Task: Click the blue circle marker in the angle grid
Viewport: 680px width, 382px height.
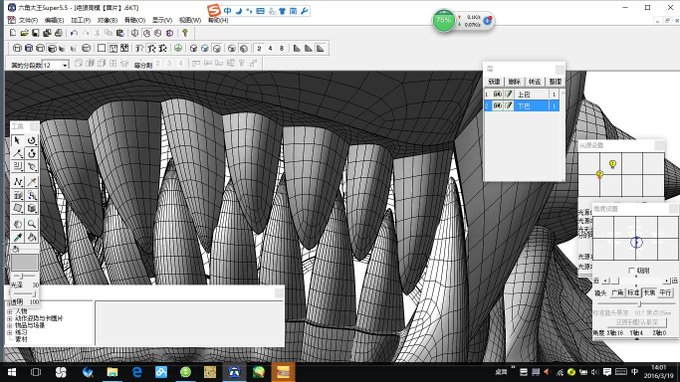Action: pos(636,242)
